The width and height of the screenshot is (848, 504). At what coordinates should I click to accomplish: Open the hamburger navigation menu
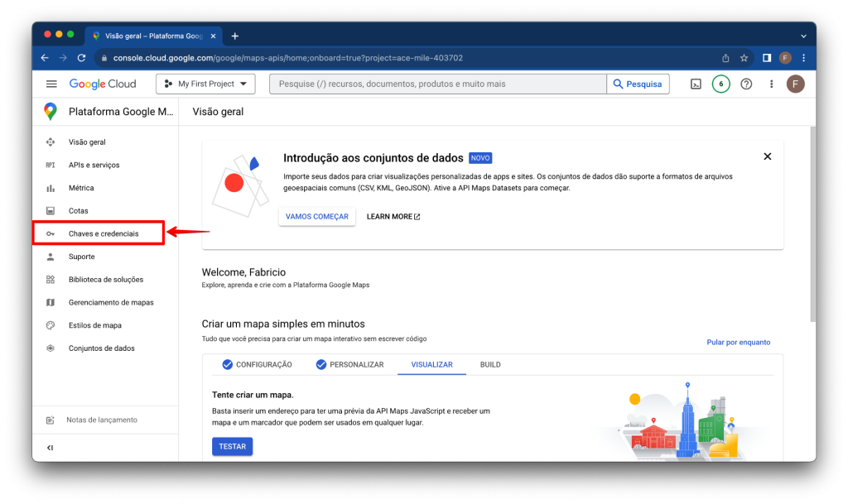(x=51, y=84)
